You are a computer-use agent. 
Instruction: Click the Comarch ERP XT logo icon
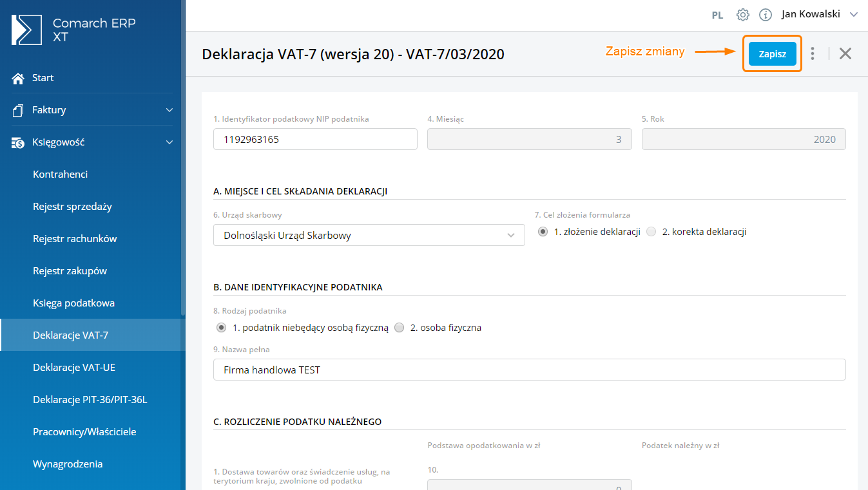26,30
